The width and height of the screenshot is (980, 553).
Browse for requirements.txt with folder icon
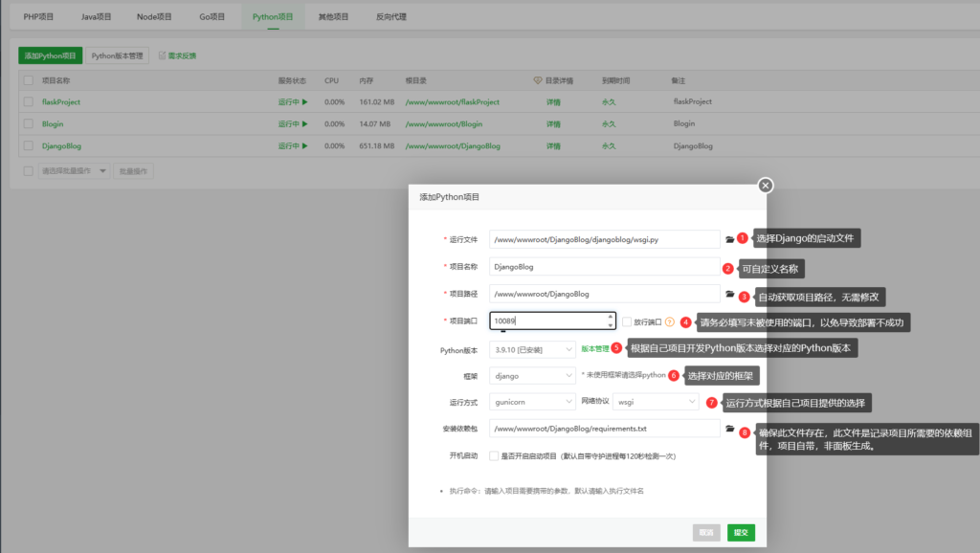(729, 429)
